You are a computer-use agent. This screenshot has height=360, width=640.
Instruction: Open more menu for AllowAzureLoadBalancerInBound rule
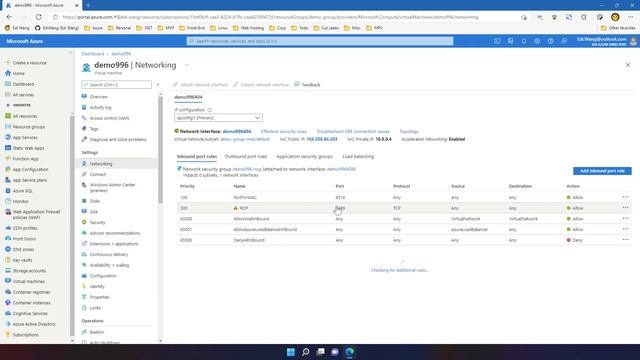click(625, 229)
